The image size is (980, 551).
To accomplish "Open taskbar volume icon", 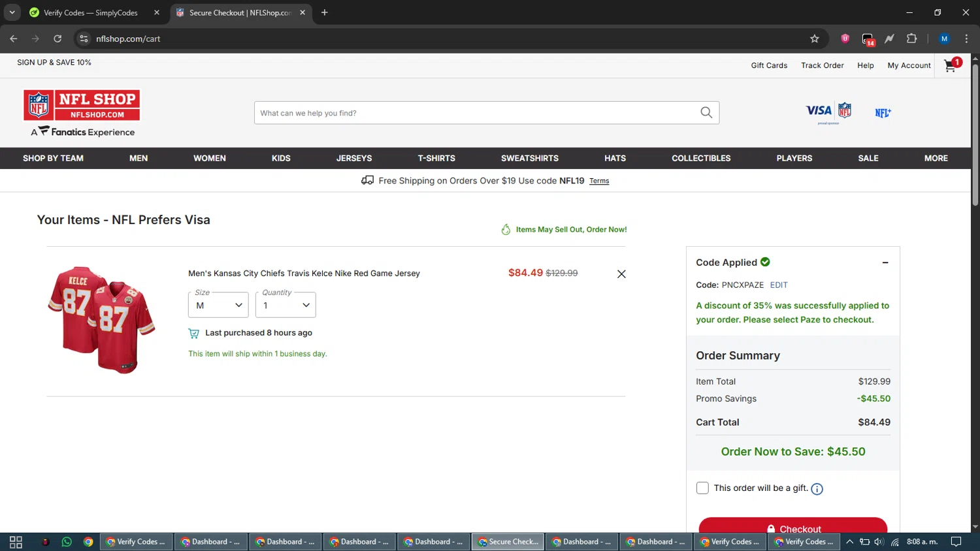I will [x=879, y=542].
